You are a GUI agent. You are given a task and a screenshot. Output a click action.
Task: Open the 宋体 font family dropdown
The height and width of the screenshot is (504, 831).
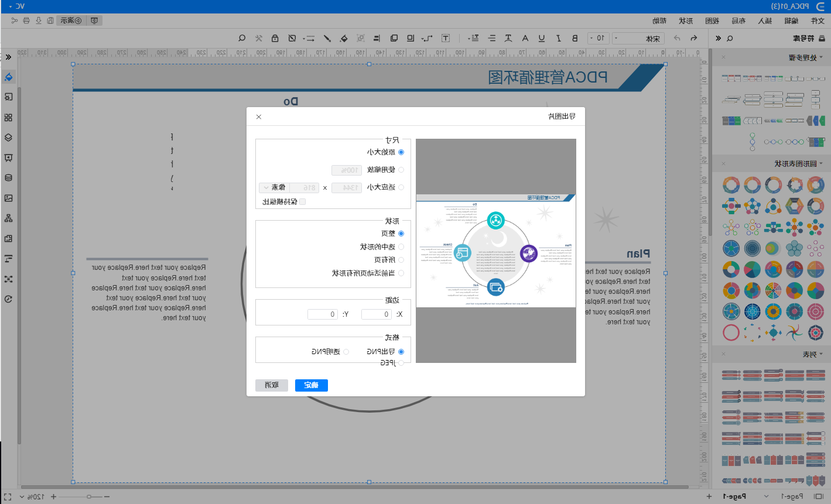click(638, 38)
